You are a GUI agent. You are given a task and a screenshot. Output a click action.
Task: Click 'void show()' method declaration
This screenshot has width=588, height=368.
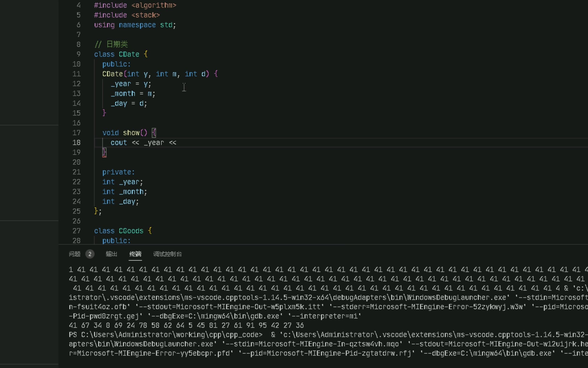click(x=125, y=133)
